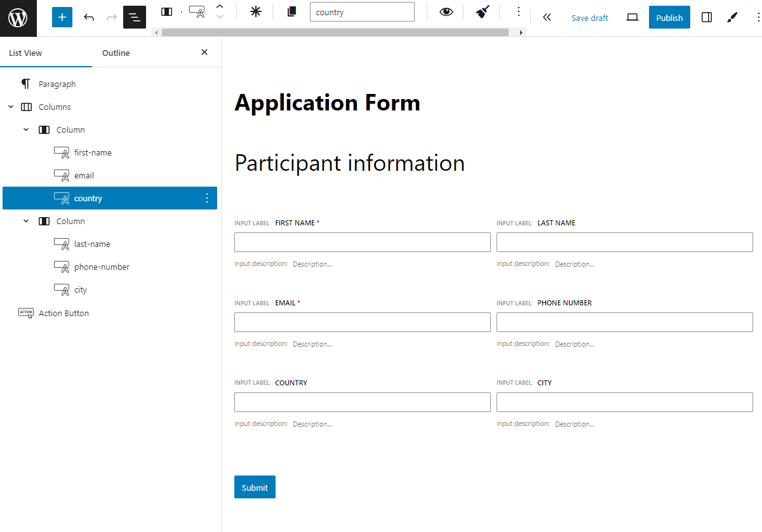Open options for the country block

pyautogui.click(x=206, y=198)
